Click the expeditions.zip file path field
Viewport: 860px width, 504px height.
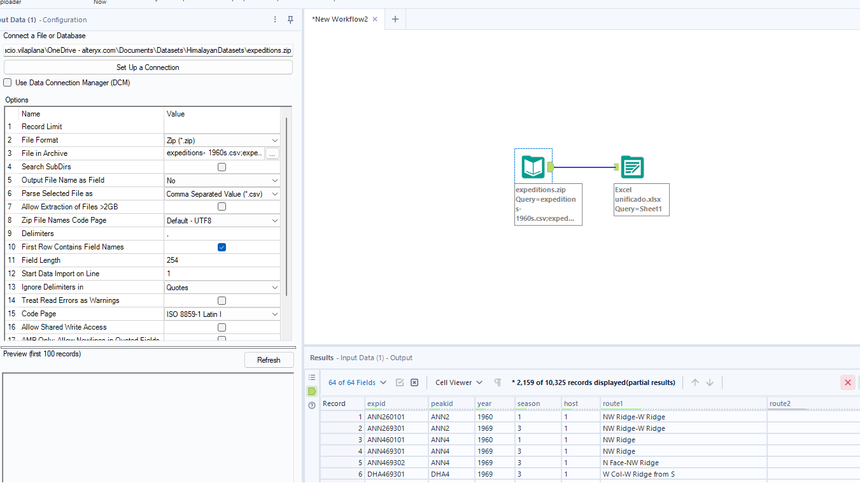click(148, 50)
